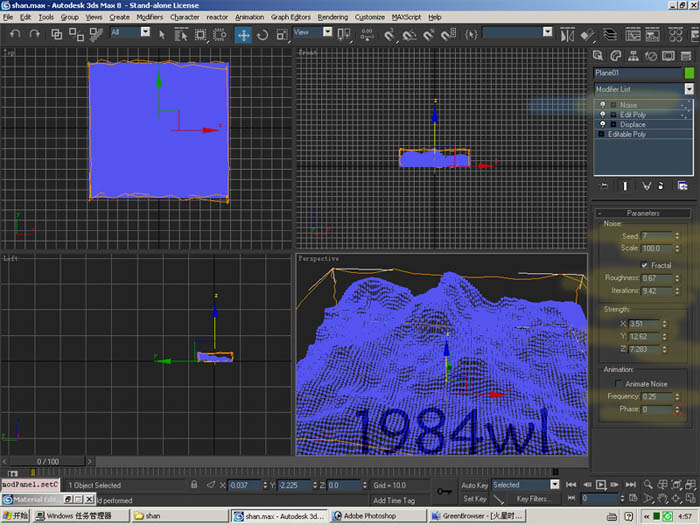
Task: Click Pin Stack icon below modifier stack
Action: point(604,186)
